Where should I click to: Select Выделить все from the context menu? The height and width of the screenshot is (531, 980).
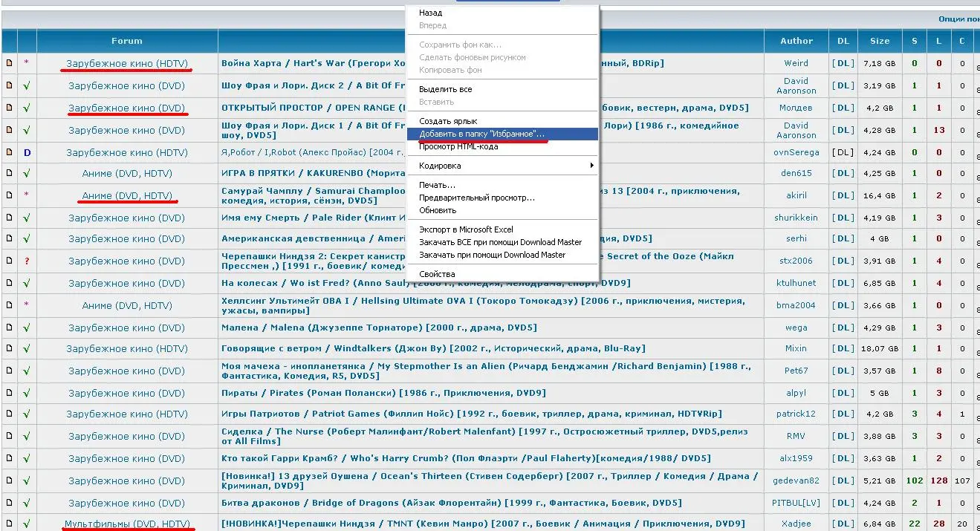point(445,89)
